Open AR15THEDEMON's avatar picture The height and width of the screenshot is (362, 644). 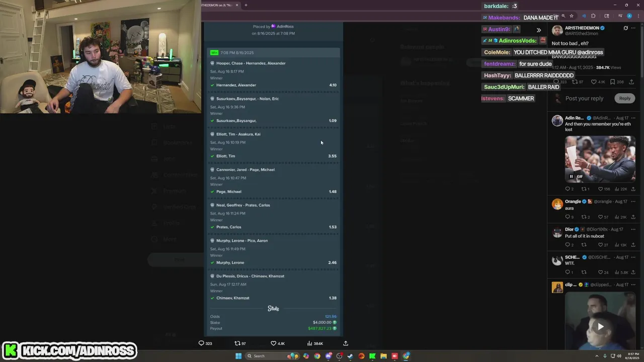(x=557, y=30)
